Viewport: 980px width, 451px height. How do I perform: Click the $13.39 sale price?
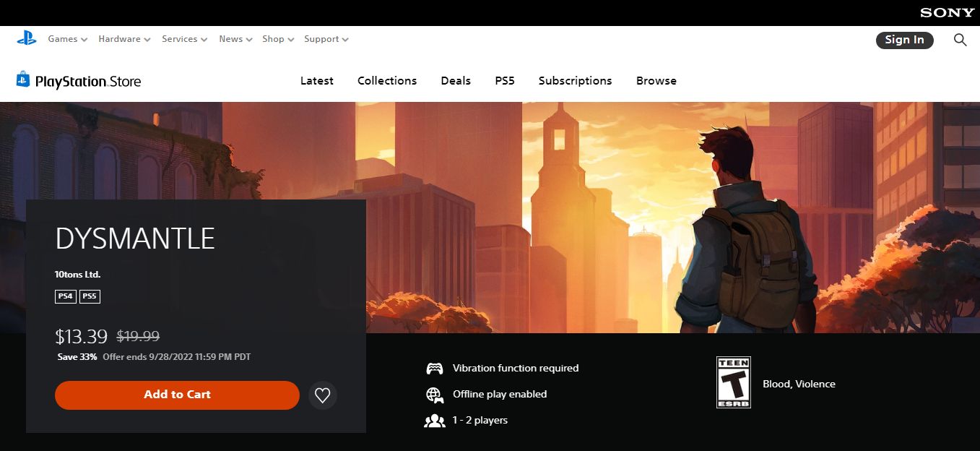point(82,336)
